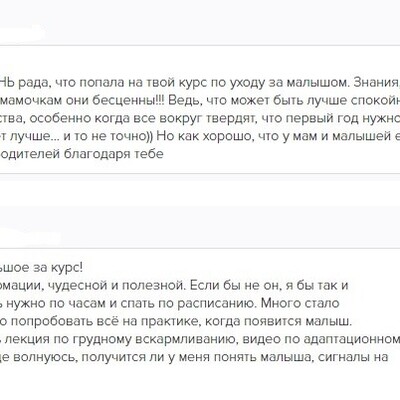Click the phrase "одителей благодаря тебе"
Viewport: 400px width, 400px height.
(x=82, y=154)
